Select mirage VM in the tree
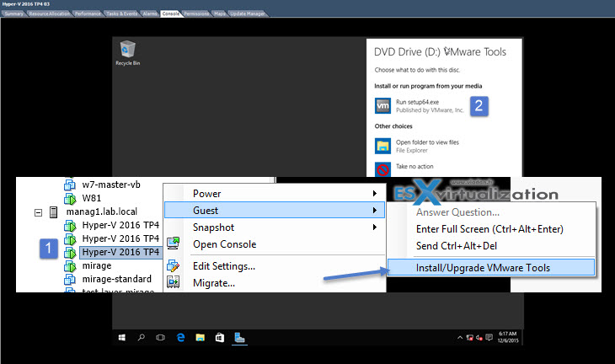 (x=97, y=265)
